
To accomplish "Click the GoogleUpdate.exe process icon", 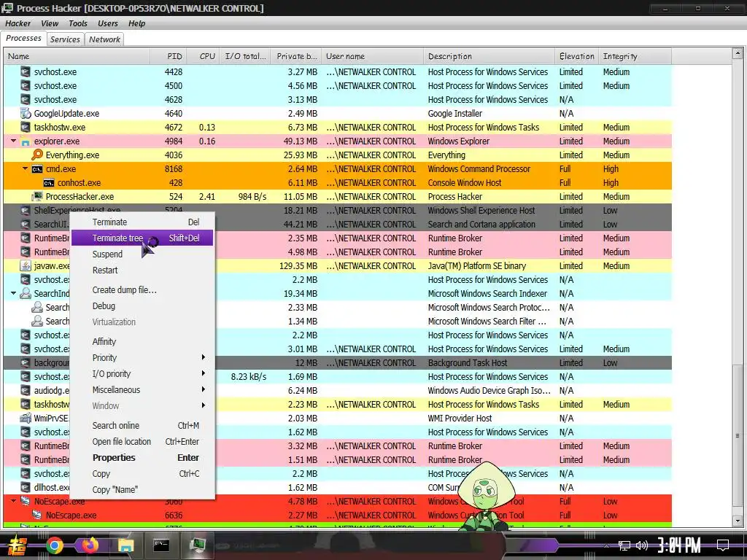I will tap(26, 113).
